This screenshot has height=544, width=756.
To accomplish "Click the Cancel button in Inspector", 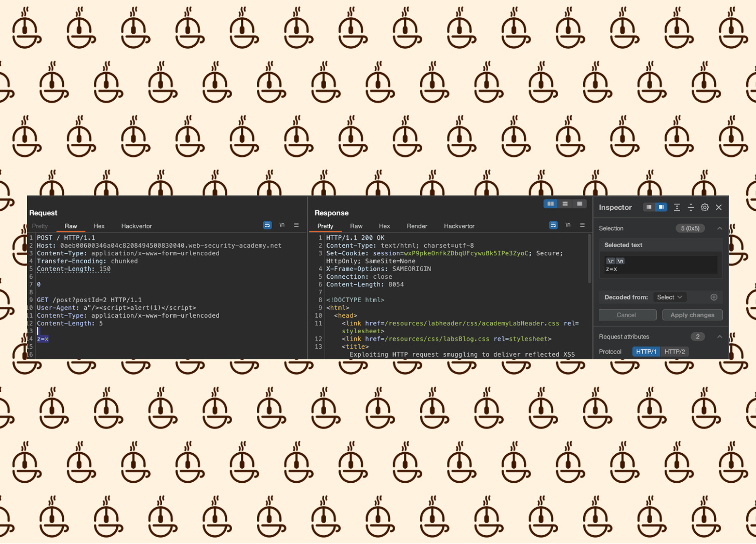I will pyautogui.click(x=626, y=315).
